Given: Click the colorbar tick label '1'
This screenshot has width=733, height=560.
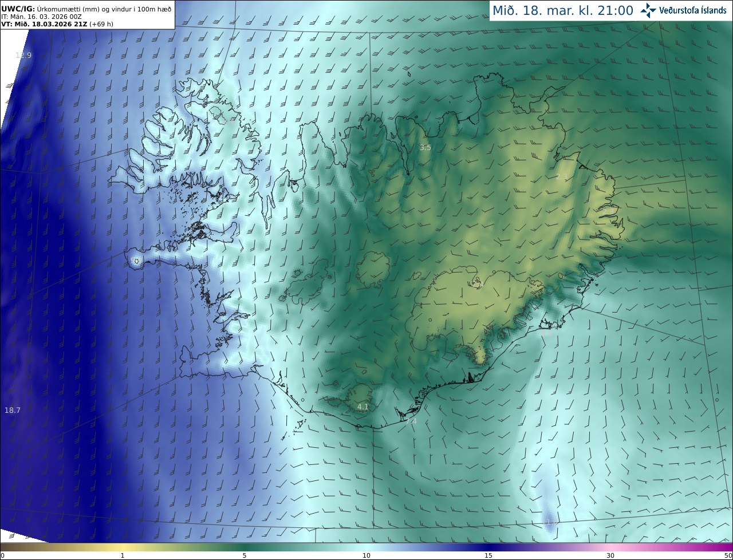Looking at the screenshot, I should 123,555.
